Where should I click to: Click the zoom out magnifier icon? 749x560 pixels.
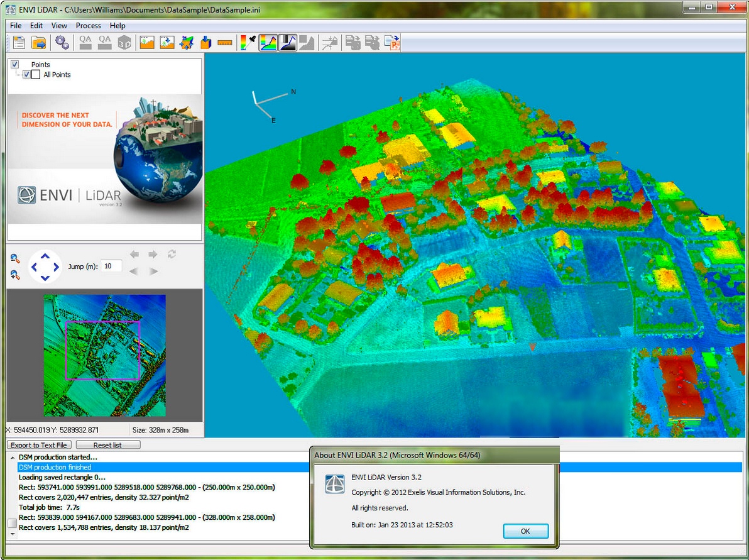pyautogui.click(x=15, y=258)
